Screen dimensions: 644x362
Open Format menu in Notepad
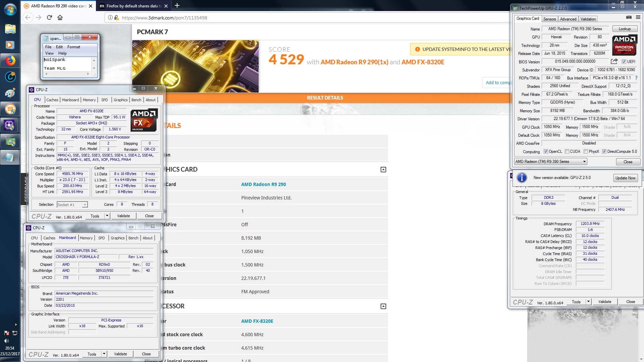coord(73,47)
